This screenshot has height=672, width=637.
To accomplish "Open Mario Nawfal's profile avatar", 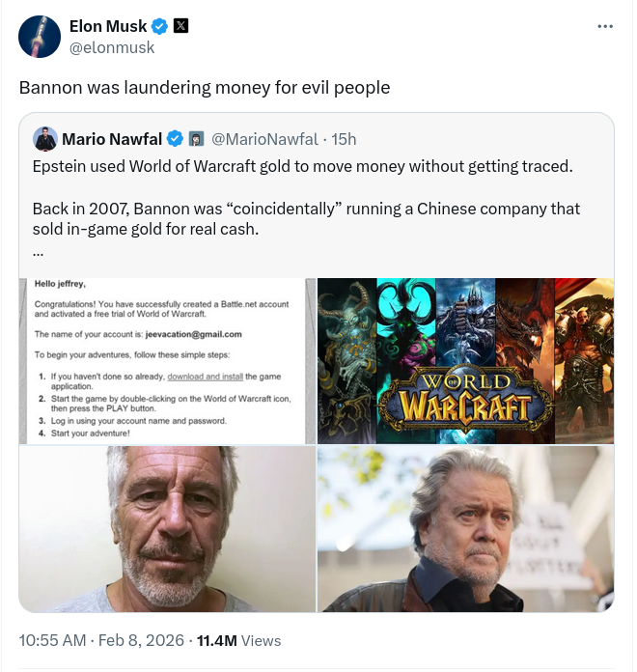I will coord(45,139).
